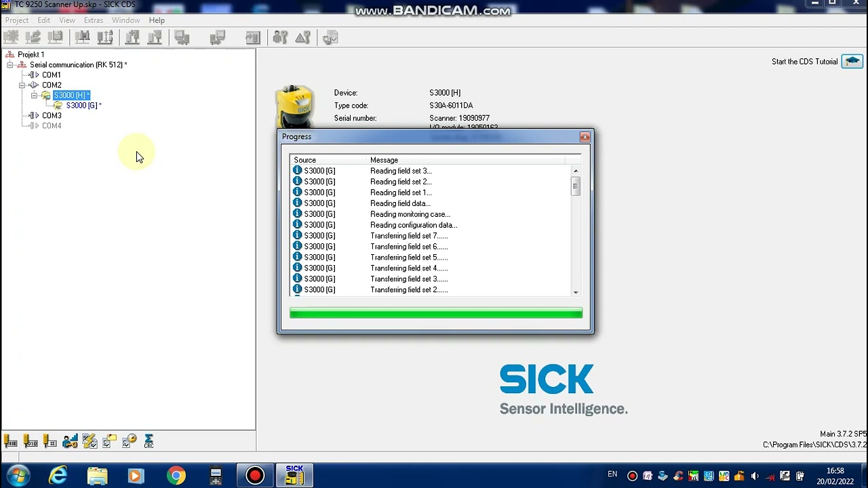The width and height of the screenshot is (868, 488).
Task: Click the volume speaker tray icon
Action: point(754,476)
